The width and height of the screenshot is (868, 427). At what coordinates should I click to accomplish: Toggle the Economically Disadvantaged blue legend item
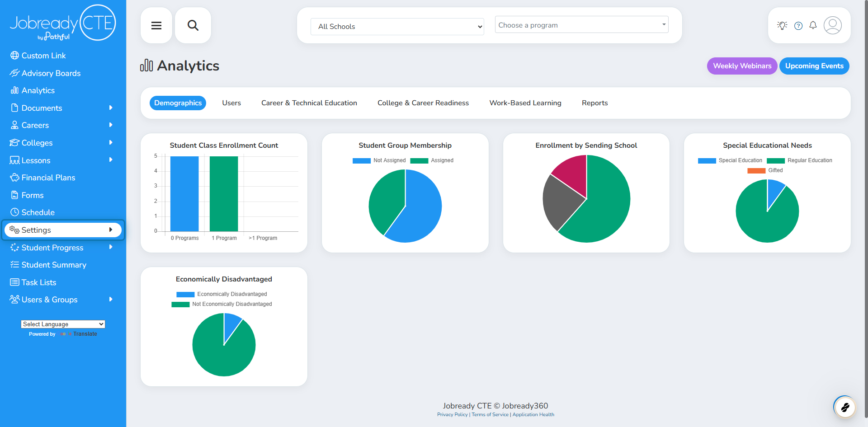(x=222, y=294)
